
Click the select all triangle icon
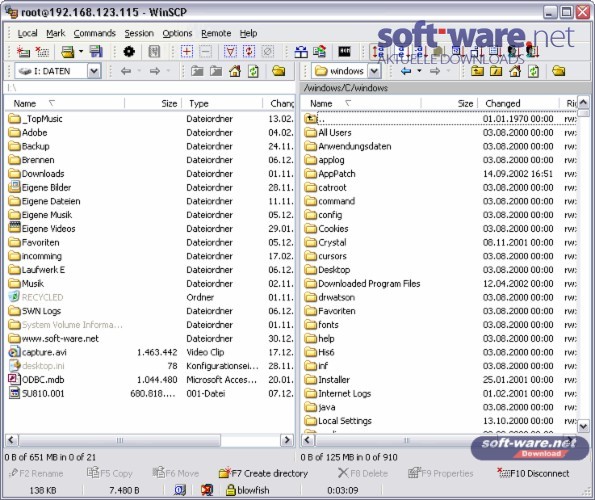click(230, 51)
